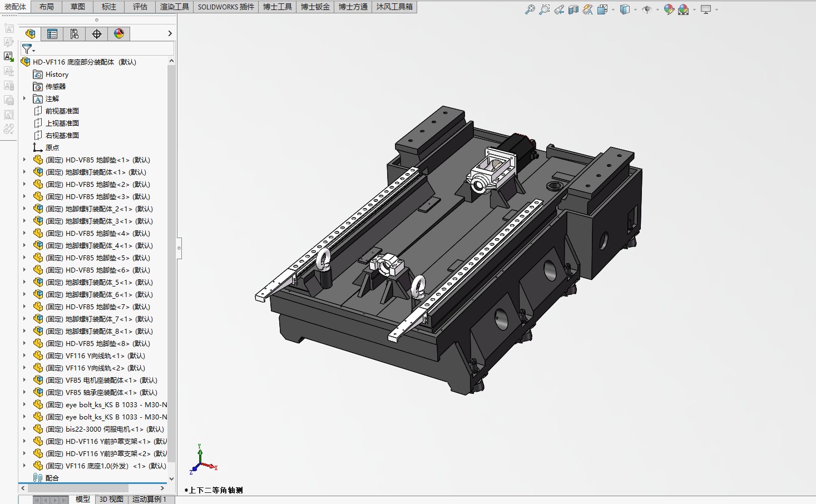Switch to ConfigurationManager tab
The image size is (816, 504).
pos(75,34)
